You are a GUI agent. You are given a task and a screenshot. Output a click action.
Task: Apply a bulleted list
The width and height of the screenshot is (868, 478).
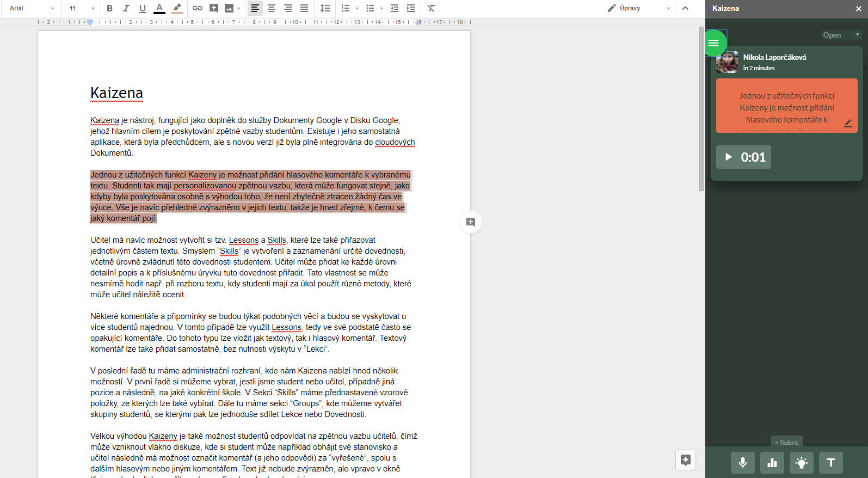point(370,8)
